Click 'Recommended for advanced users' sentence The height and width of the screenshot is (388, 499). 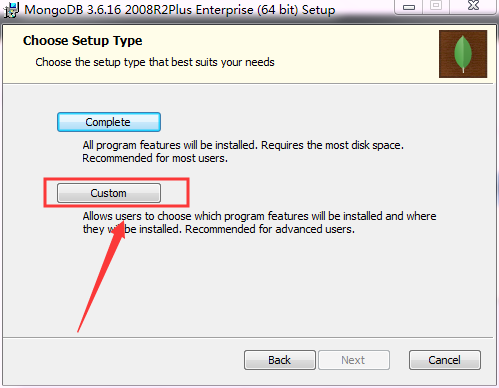pos(270,229)
